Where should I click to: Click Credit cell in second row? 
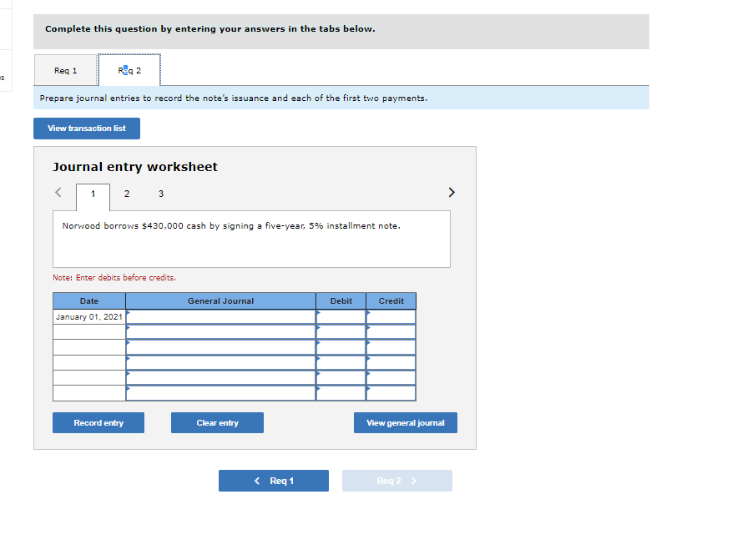tap(391, 331)
